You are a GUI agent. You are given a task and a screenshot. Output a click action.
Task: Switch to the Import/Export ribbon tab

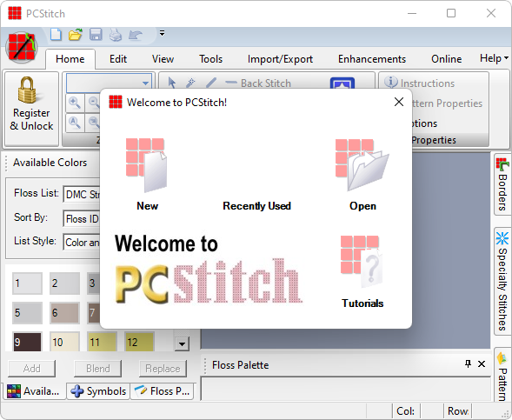coord(280,59)
